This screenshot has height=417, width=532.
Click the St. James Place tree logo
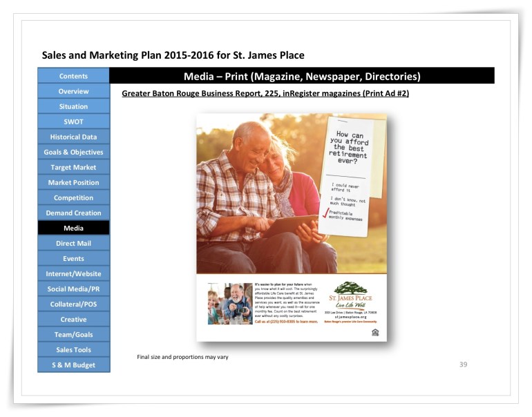pyautogui.click(x=350, y=290)
